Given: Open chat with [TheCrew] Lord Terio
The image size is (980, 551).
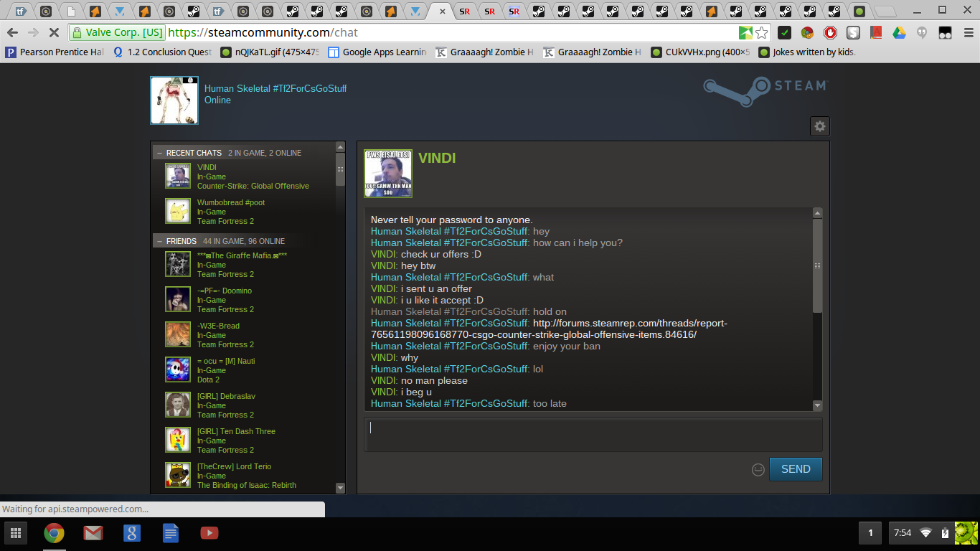Looking at the screenshot, I should pos(234,467).
